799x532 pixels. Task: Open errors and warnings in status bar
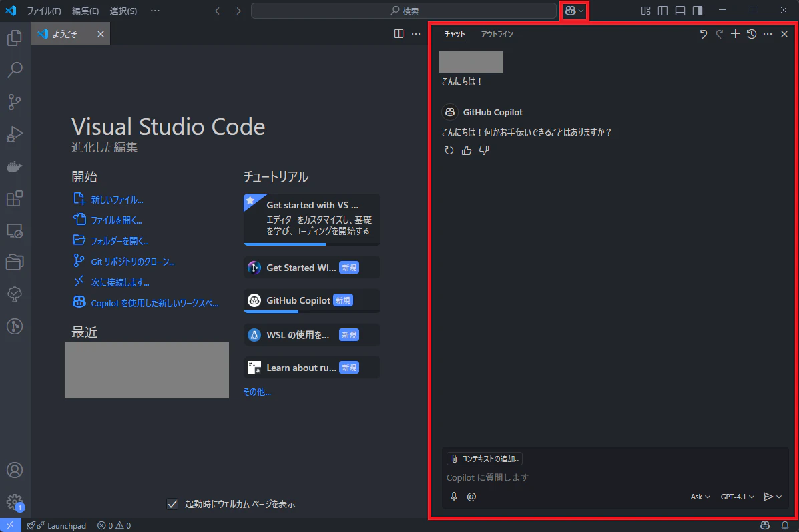click(x=114, y=525)
